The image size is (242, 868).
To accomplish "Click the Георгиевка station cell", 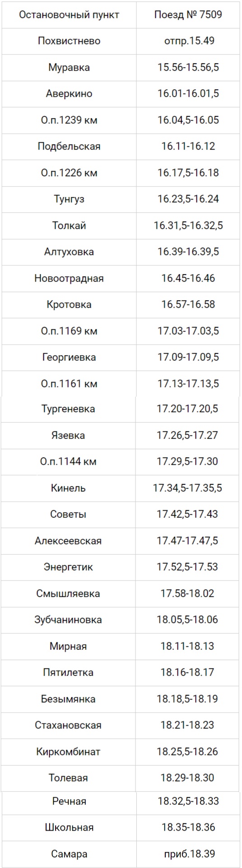I will pos(69,357).
